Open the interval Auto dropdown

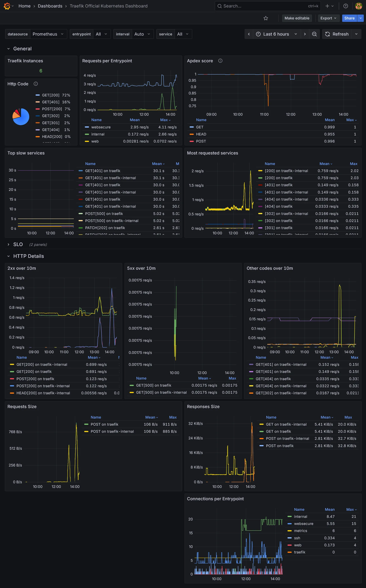142,34
